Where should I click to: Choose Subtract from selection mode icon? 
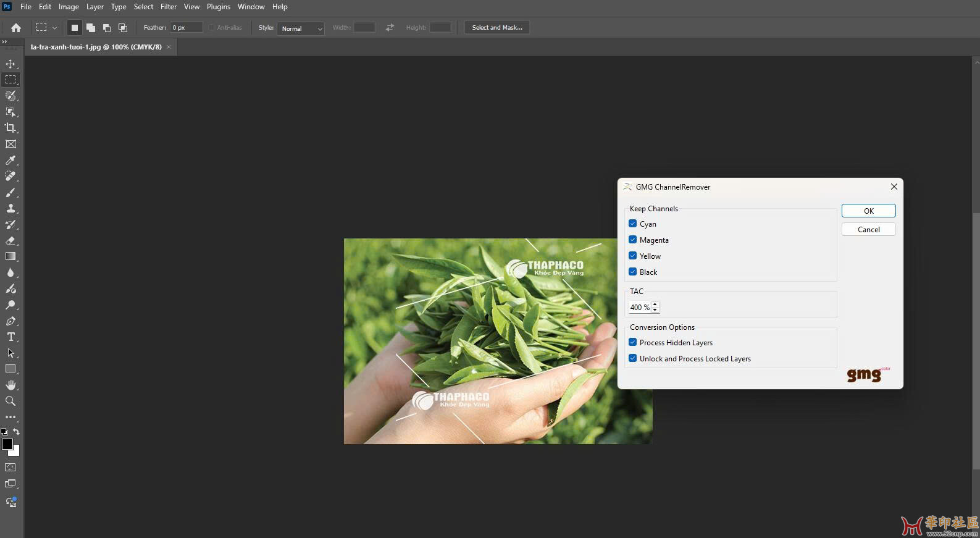(107, 27)
